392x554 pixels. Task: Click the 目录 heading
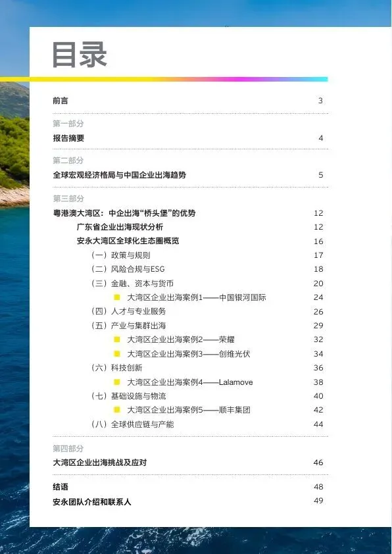tap(80, 55)
